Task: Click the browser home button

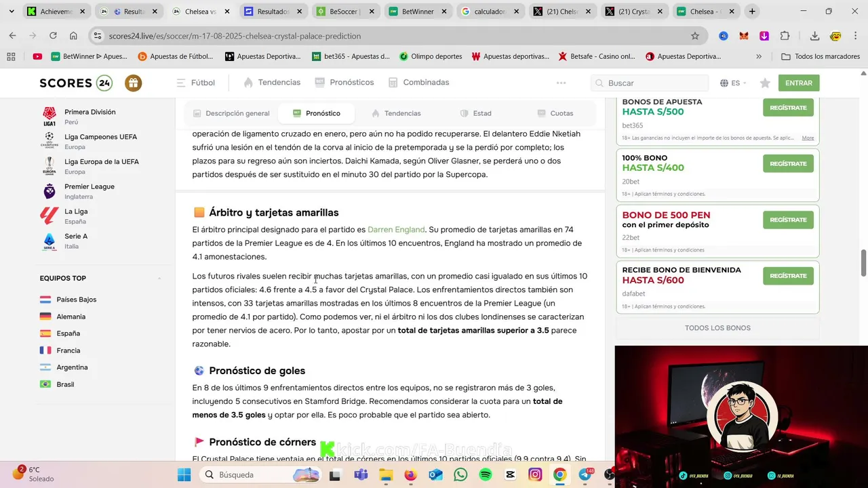Action: pos(73,36)
